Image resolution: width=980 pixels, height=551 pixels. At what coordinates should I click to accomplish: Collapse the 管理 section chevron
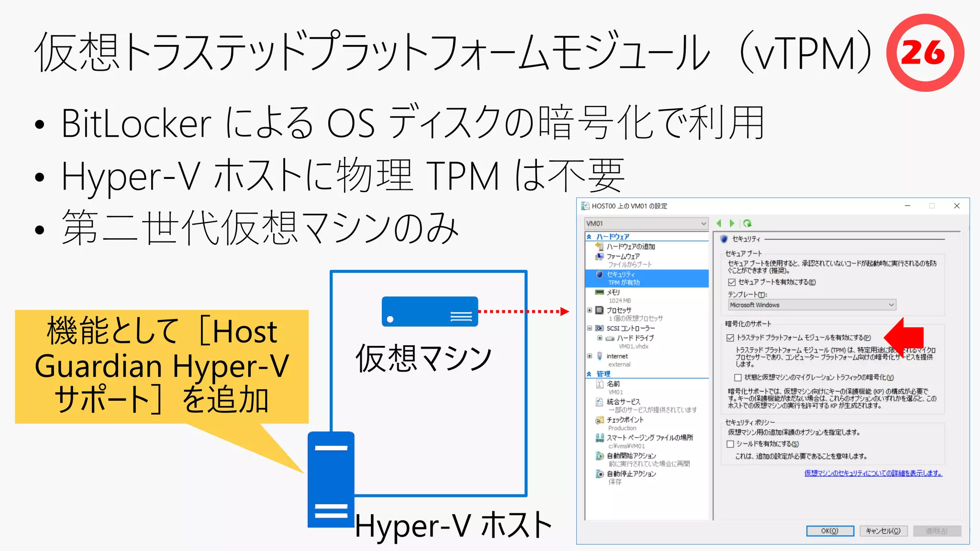coord(589,374)
